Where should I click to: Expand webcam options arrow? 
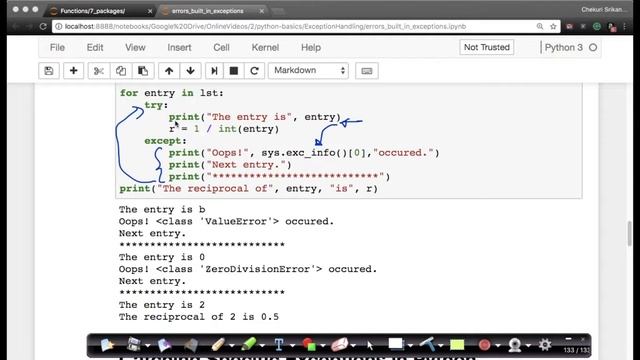529,346
